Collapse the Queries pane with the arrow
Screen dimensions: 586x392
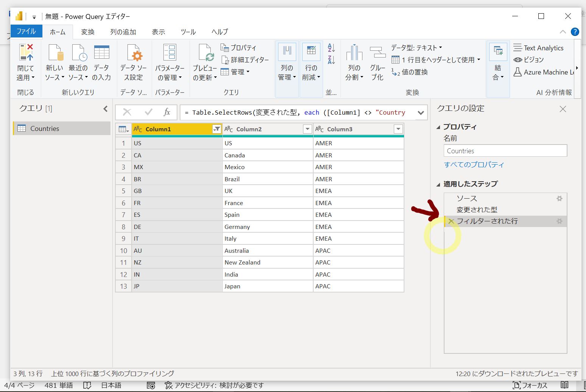pyautogui.click(x=106, y=109)
